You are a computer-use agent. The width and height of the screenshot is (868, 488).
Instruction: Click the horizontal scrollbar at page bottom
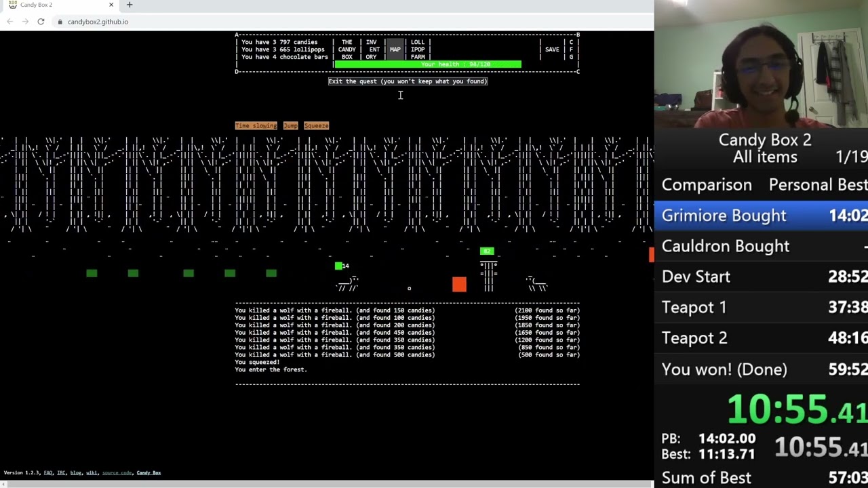[326, 485]
